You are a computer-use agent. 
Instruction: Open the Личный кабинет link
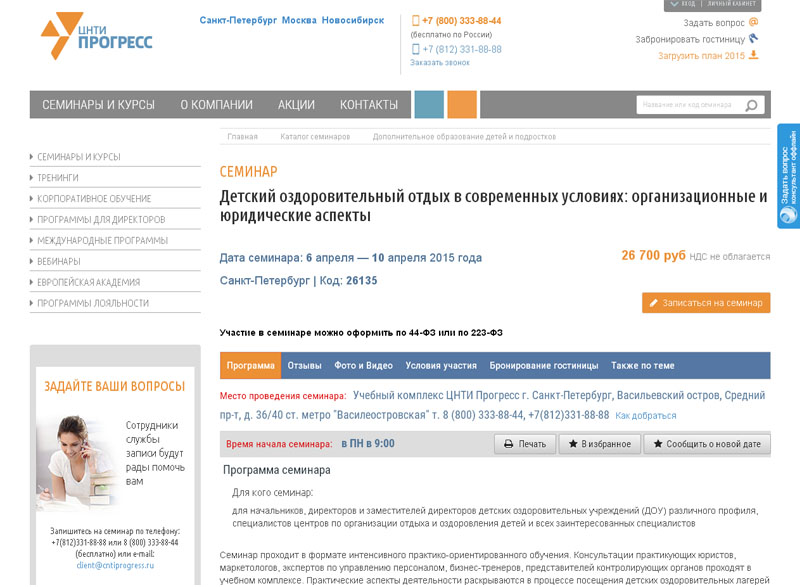(731, 4)
